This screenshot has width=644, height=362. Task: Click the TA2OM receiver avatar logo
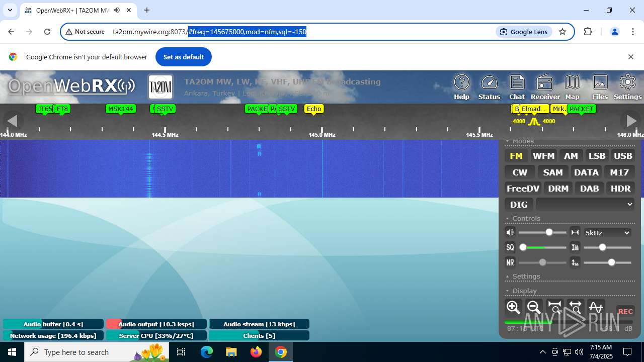160,87
